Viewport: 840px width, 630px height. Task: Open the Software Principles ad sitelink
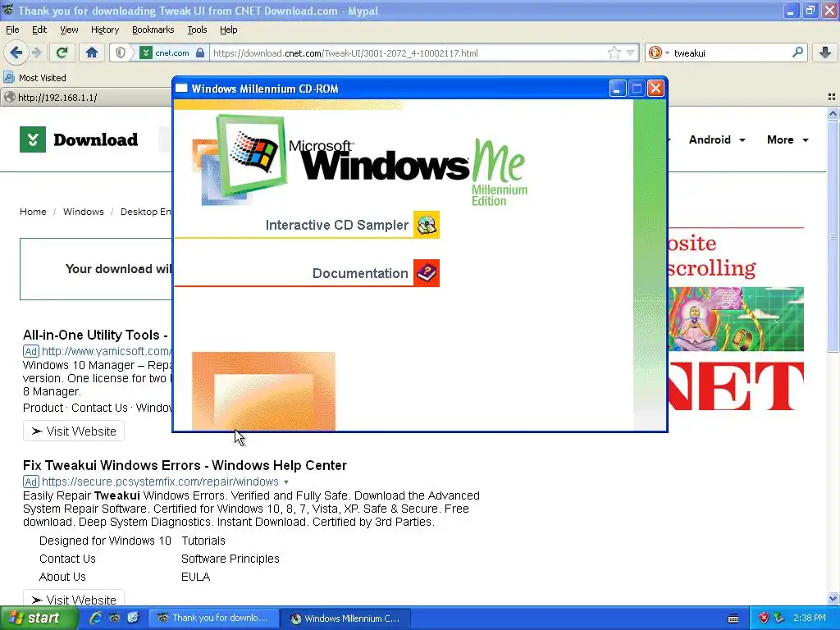[231, 559]
